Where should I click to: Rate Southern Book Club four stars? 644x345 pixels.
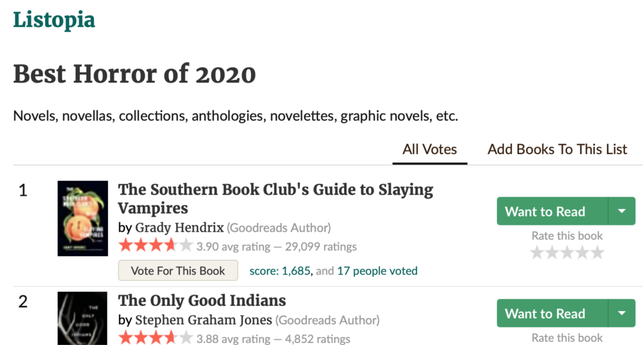[x=582, y=253]
